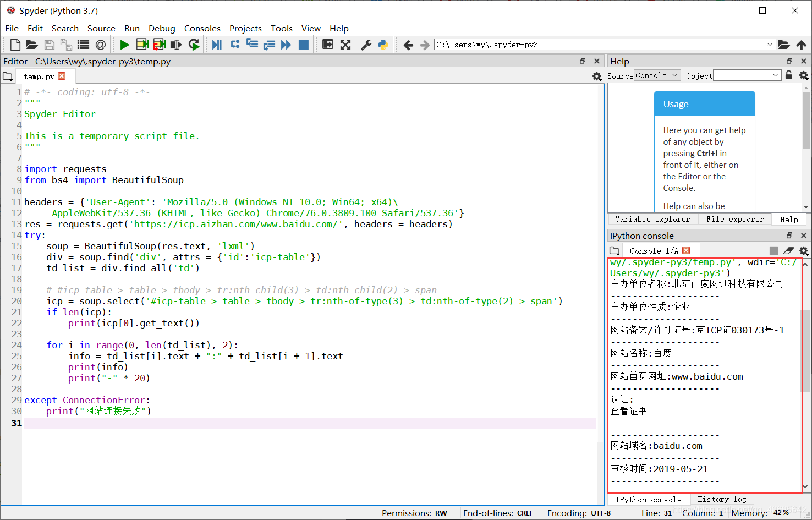Viewport: 812px width, 520px height.
Task: Click the Save all files icon
Action: click(66, 45)
